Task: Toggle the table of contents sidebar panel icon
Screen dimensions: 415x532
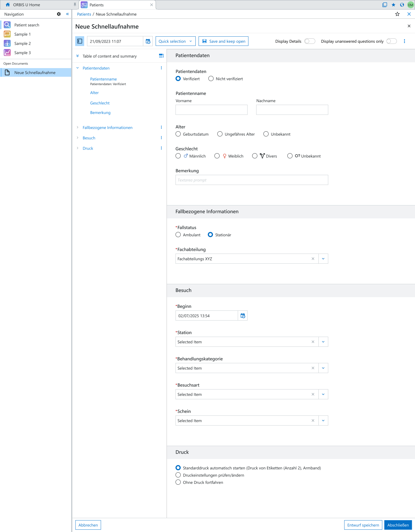Action: coord(80,41)
